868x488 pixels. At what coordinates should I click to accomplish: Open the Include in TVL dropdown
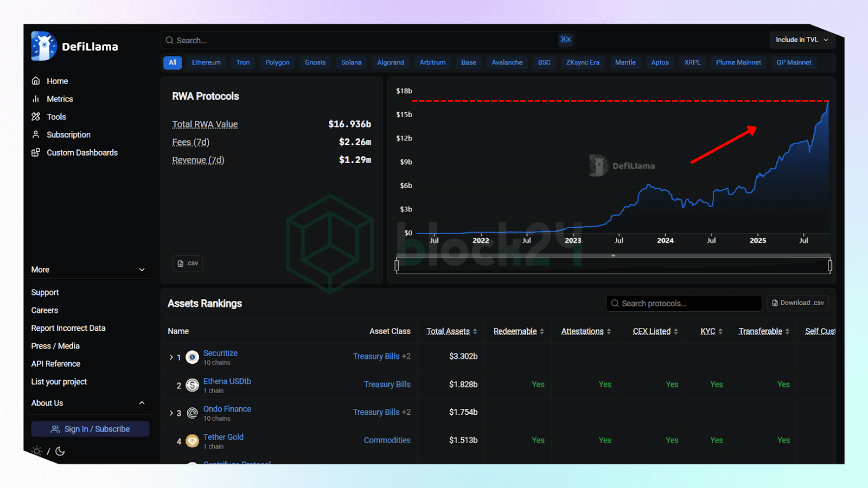tap(802, 40)
